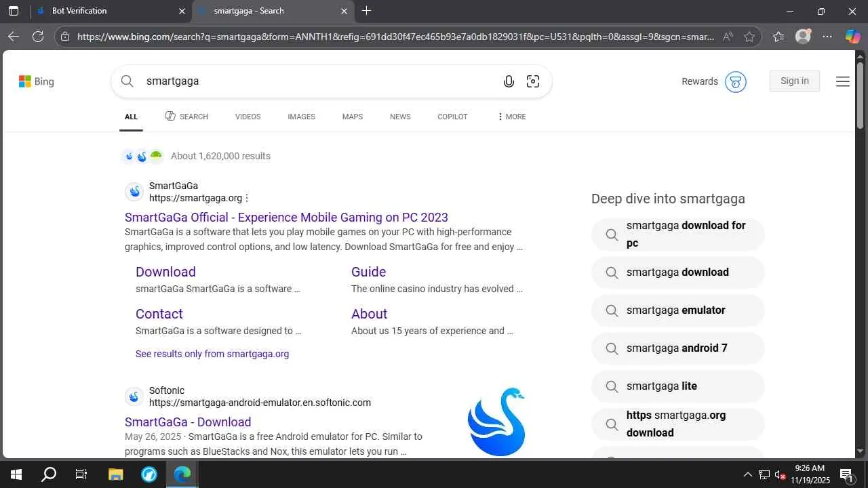This screenshot has height=488, width=868.
Task: Switch to the IMAGES tab
Action: point(301,117)
